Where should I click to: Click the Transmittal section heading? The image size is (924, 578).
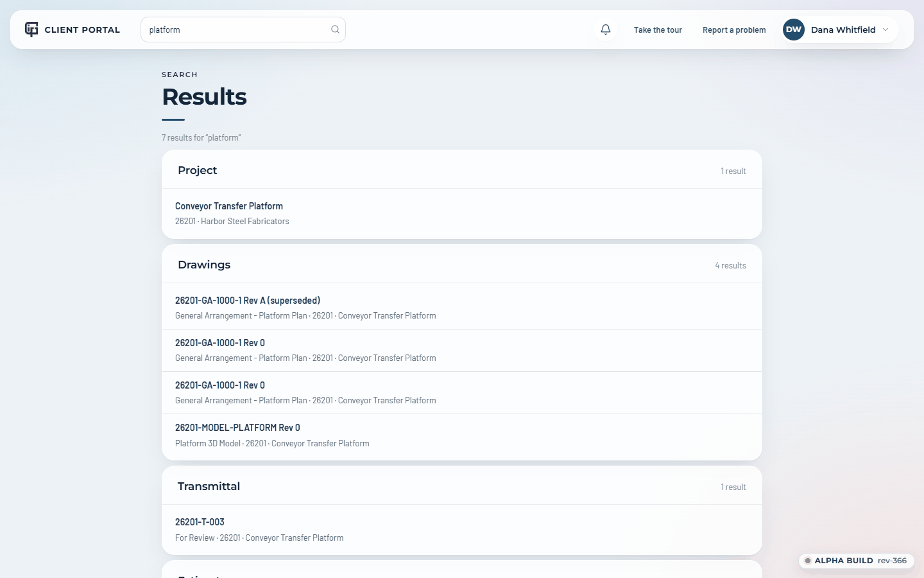click(209, 486)
